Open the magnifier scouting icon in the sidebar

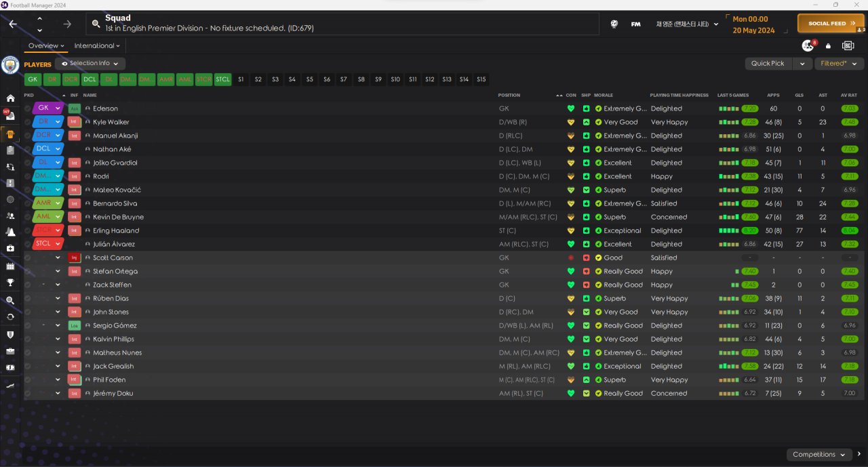coord(10,300)
